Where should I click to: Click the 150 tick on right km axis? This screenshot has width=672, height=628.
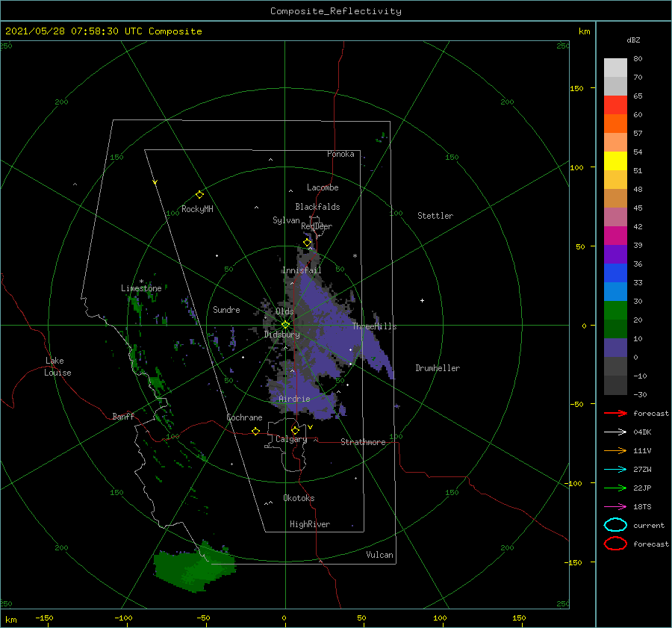pyautogui.click(x=577, y=88)
